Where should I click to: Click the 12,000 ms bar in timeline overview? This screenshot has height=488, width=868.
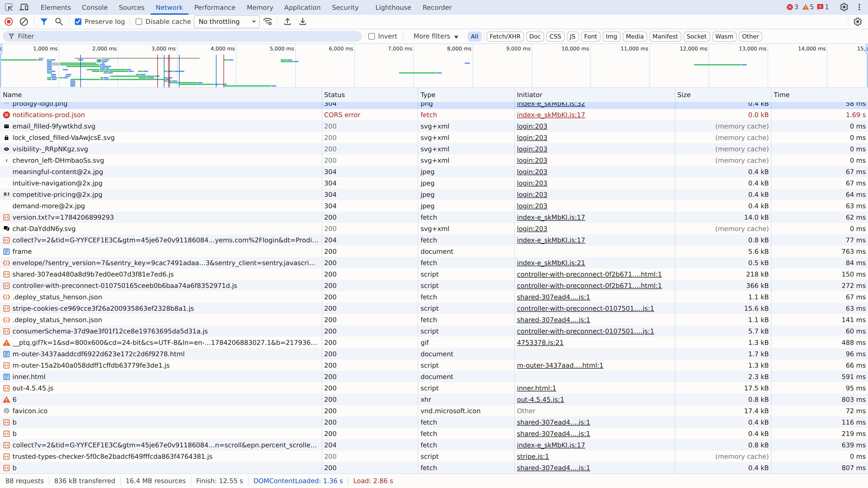tap(720, 64)
